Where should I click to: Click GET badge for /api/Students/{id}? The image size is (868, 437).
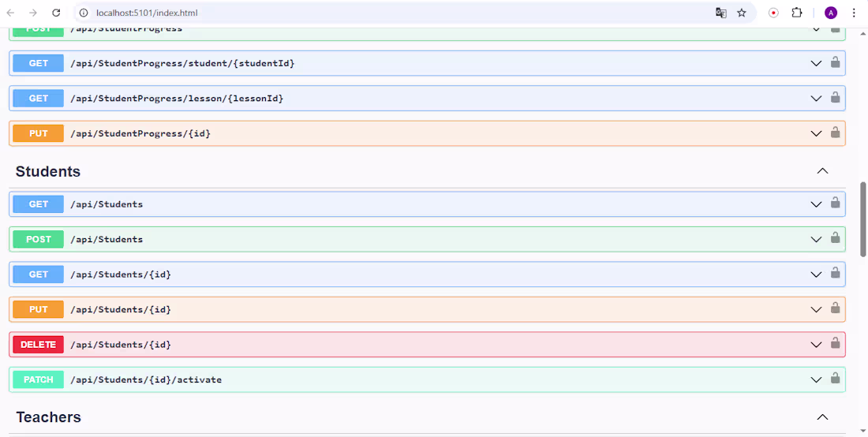pos(38,275)
